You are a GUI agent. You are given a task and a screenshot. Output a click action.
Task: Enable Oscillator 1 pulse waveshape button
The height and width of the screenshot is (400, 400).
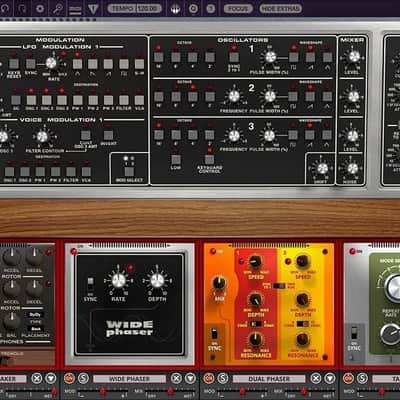click(293, 57)
